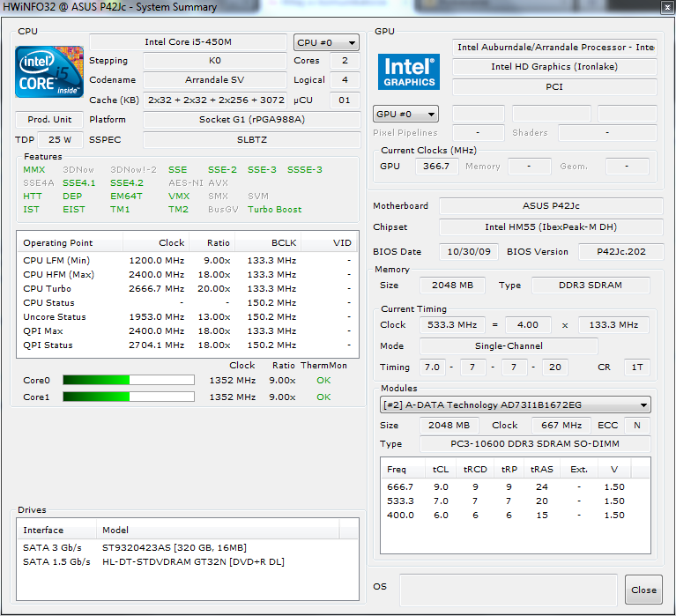The width and height of the screenshot is (676, 616).
Task: Select the 400.0 frequency timing row
Action: 516,516
